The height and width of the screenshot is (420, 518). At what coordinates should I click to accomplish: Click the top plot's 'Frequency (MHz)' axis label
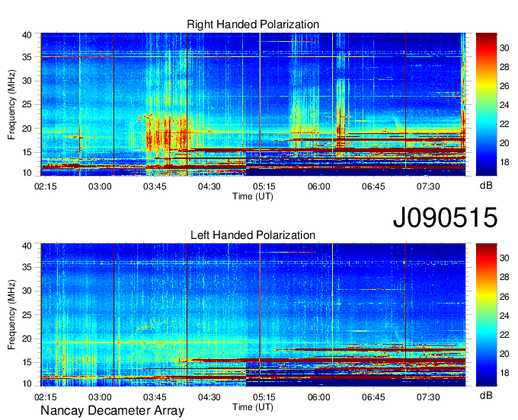[11, 104]
